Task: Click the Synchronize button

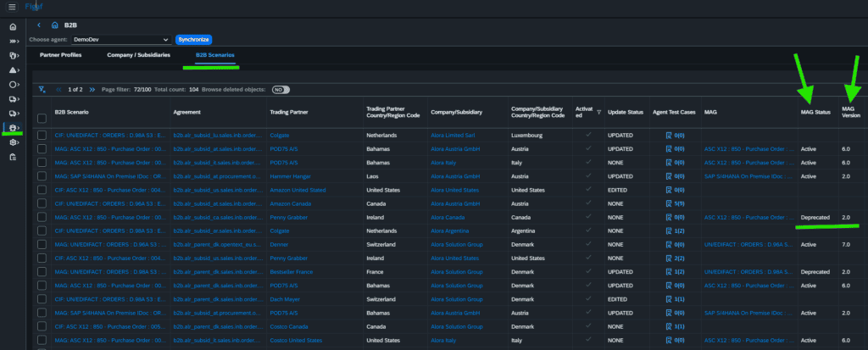Action: [194, 40]
